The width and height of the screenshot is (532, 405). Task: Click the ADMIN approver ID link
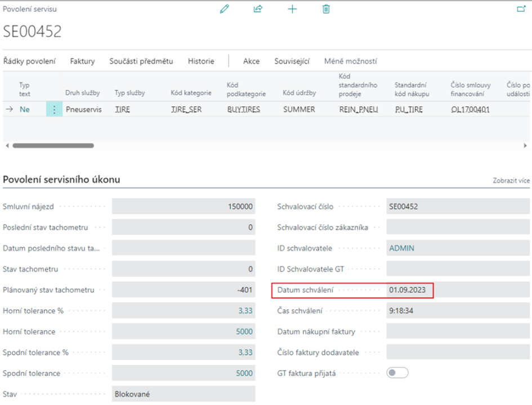(x=402, y=248)
